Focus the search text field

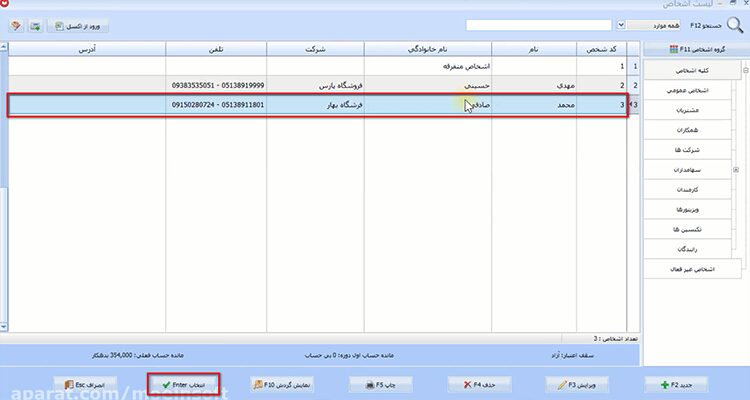coord(539,25)
